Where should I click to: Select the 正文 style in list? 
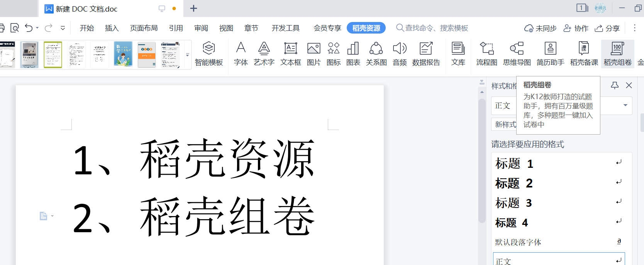[x=559, y=259]
